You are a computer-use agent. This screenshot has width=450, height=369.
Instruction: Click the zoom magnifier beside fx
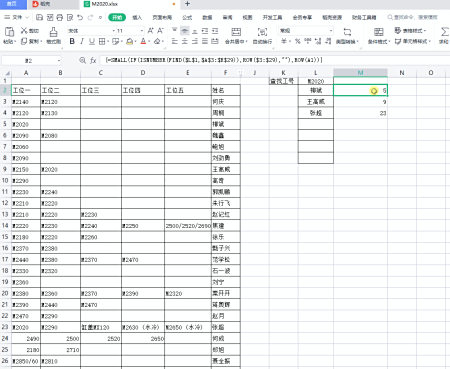[x=82, y=60]
